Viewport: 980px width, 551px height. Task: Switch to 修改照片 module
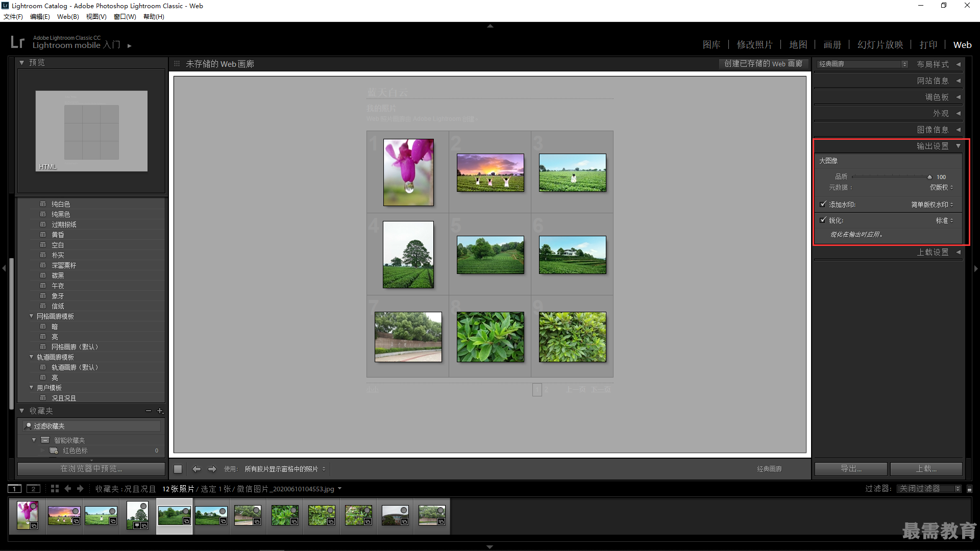754,45
